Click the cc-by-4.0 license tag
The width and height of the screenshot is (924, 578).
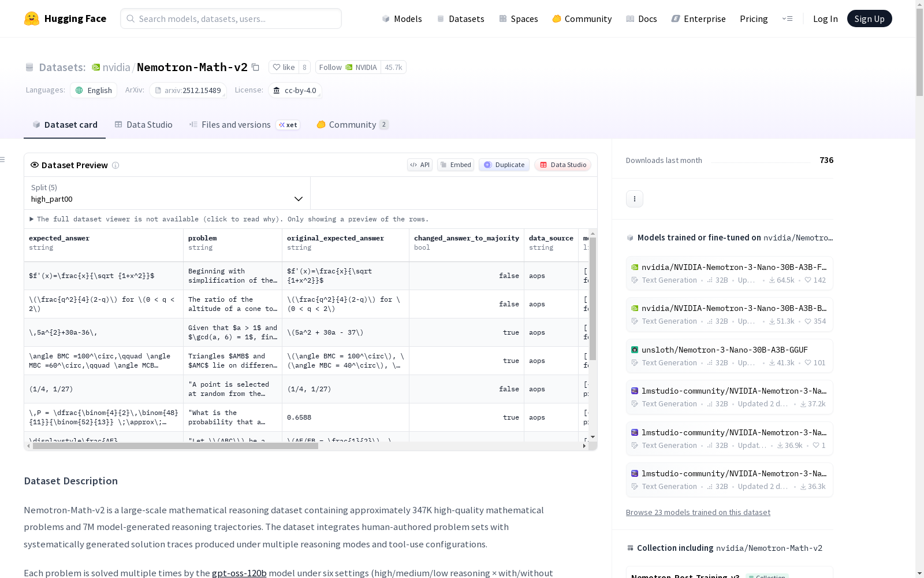click(x=295, y=90)
